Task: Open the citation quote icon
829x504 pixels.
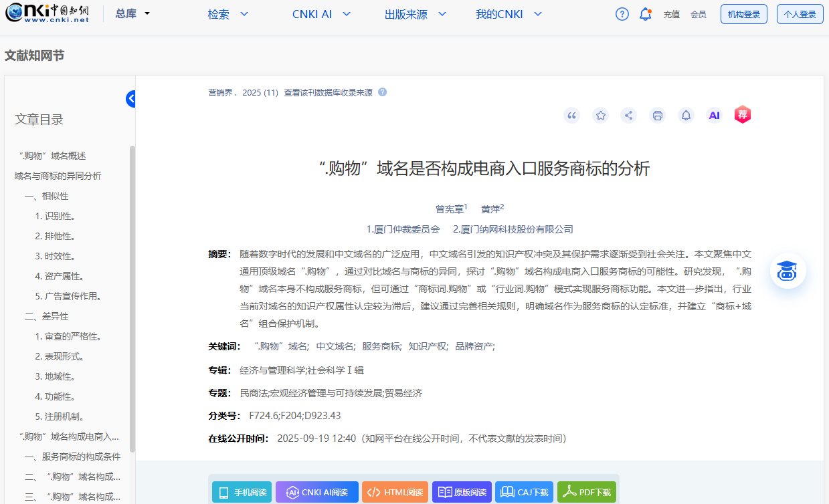Action: [571, 115]
